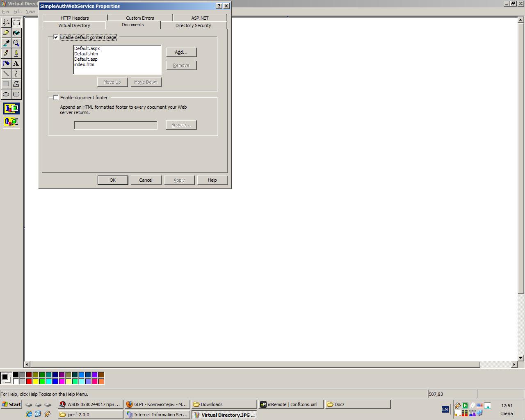Select Default.htm in the list
Image resolution: width=525 pixels, height=420 pixels.
pos(86,54)
